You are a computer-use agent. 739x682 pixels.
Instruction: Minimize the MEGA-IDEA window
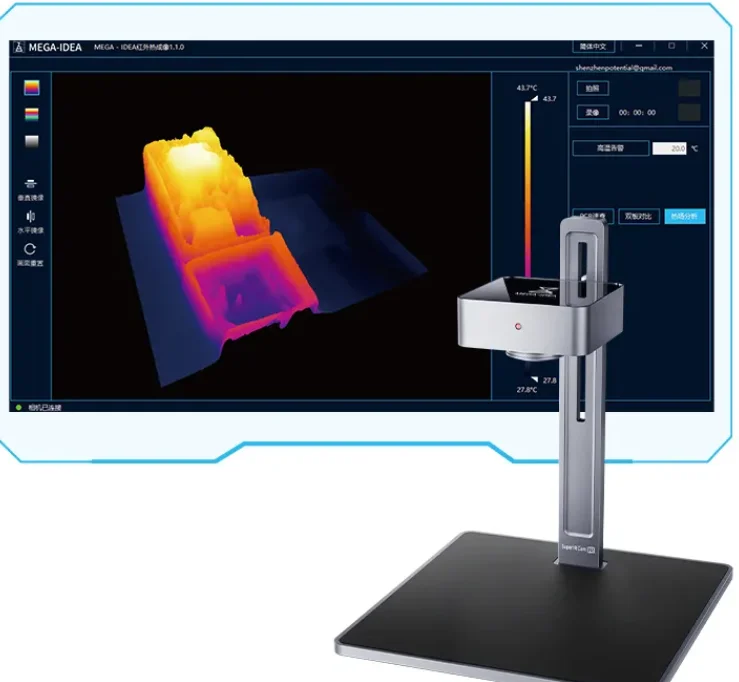(x=639, y=46)
